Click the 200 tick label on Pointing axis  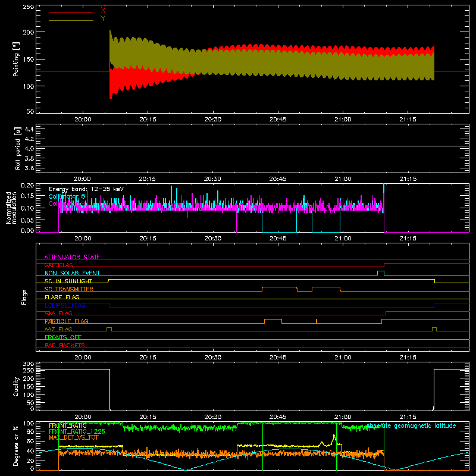click(28, 32)
